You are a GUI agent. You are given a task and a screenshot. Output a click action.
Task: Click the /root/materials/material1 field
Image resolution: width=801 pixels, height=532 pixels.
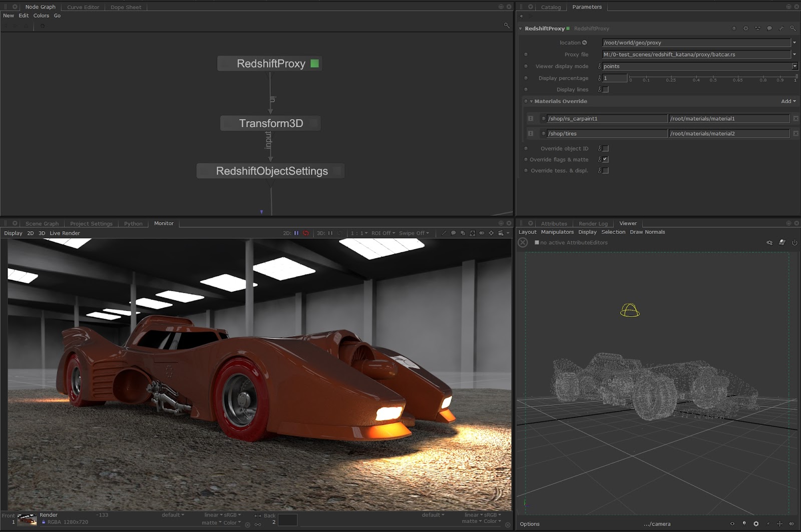point(729,119)
